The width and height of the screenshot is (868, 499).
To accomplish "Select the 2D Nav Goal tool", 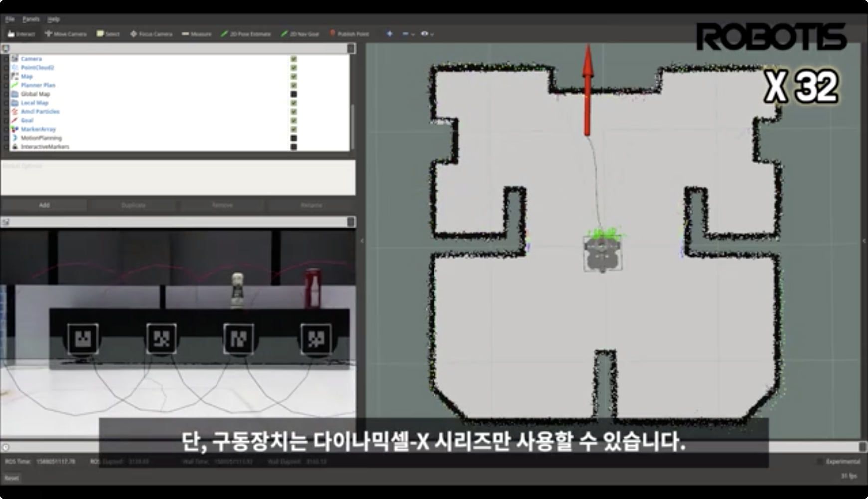I will click(x=300, y=34).
